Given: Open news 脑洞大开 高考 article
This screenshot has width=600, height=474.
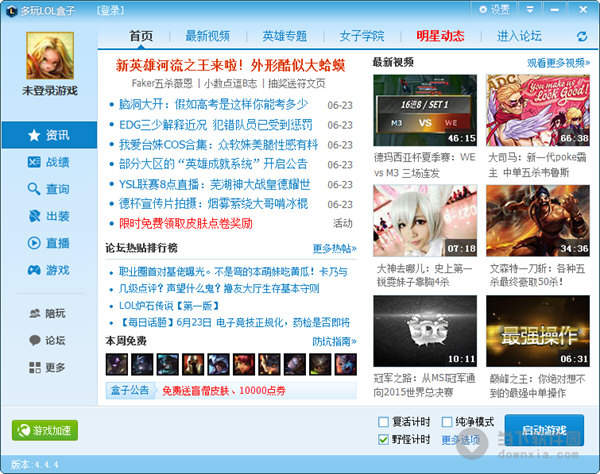Looking at the screenshot, I should [214, 104].
